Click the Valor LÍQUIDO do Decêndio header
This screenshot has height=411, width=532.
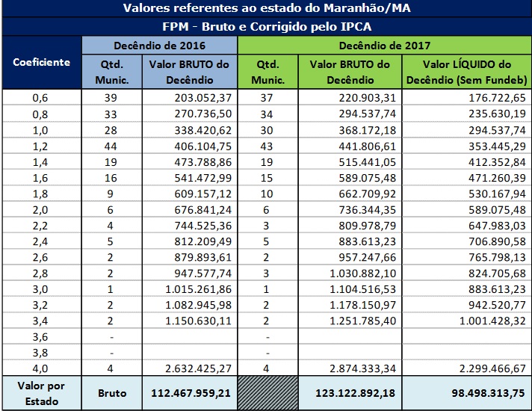click(x=466, y=72)
